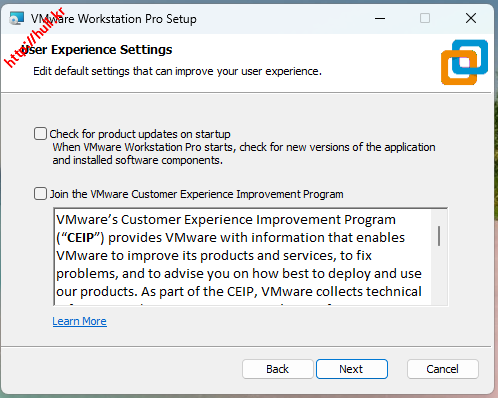Click the VMware Workstation Pro Setup title text
498x398 pixels.
coord(114,19)
